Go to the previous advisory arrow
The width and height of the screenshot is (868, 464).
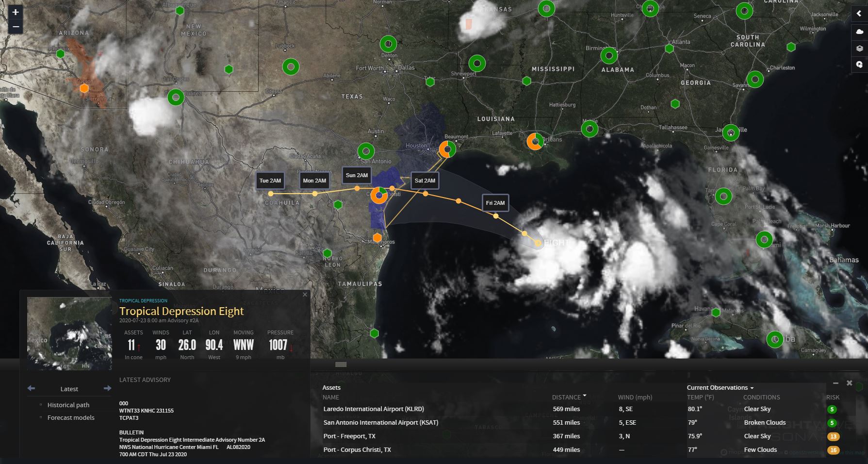click(32, 388)
